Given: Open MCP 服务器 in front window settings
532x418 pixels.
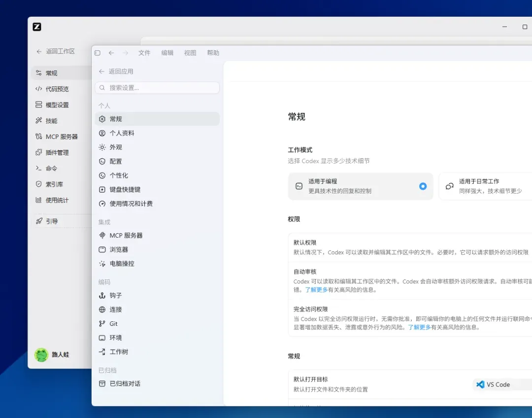Looking at the screenshot, I should pyautogui.click(x=157, y=235).
